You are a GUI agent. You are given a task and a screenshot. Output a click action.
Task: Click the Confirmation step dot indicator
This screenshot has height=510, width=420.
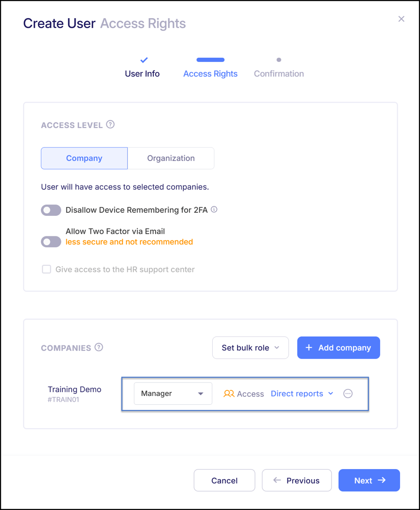[x=279, y=60]
